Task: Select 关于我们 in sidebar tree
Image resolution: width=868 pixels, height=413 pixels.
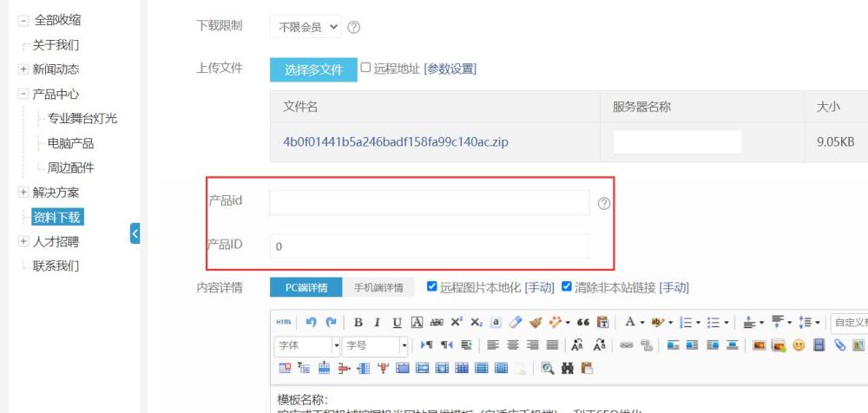Action: click(56, 45)
